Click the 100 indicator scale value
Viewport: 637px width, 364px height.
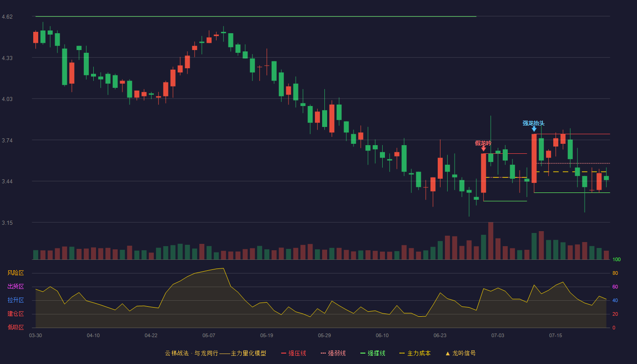[x=617, y=260]
